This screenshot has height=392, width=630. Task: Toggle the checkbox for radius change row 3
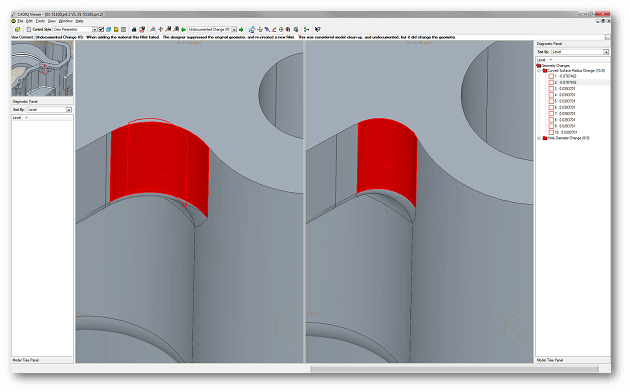(x=551, y=88)
